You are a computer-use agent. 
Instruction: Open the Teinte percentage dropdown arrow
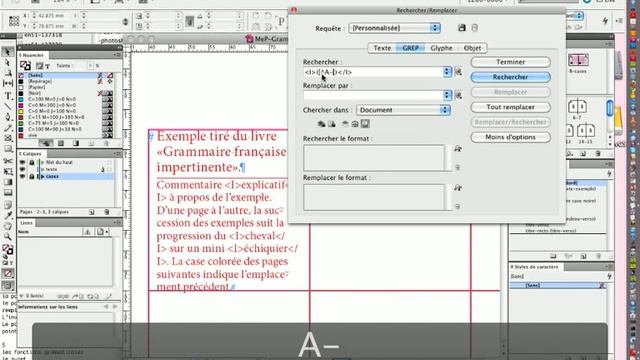pos(91,65)
